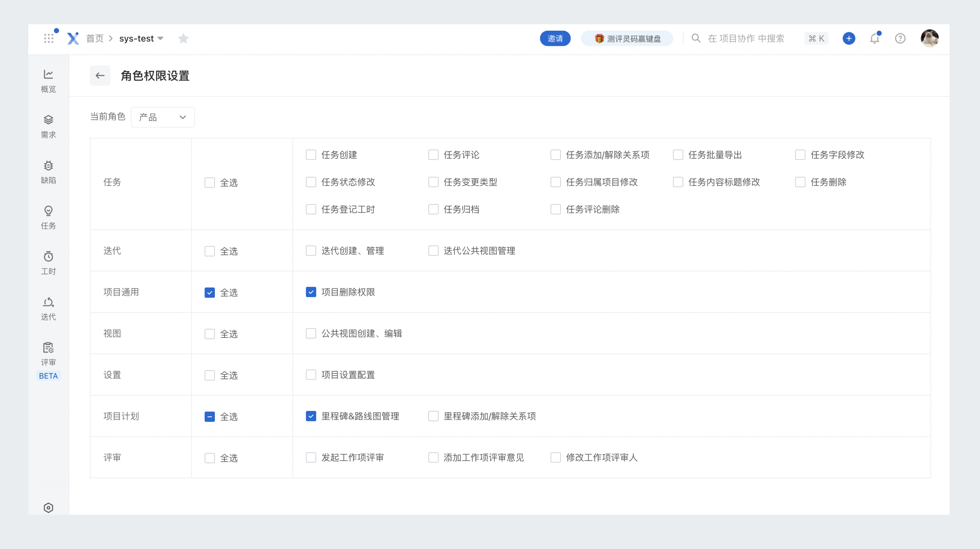Focus the 在项目协作中搜索 search field
Image resolution: width=980 pixels, height=549 pixels.
coord(746,38)
